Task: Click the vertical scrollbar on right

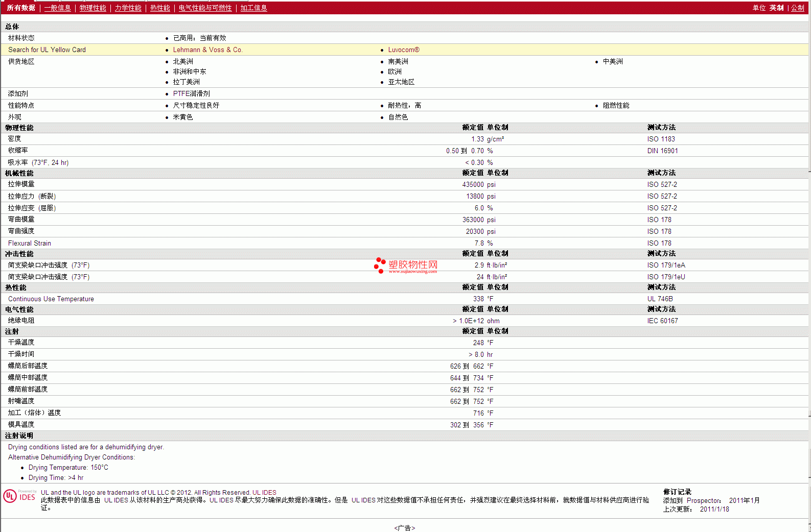Action: point(809,266)
